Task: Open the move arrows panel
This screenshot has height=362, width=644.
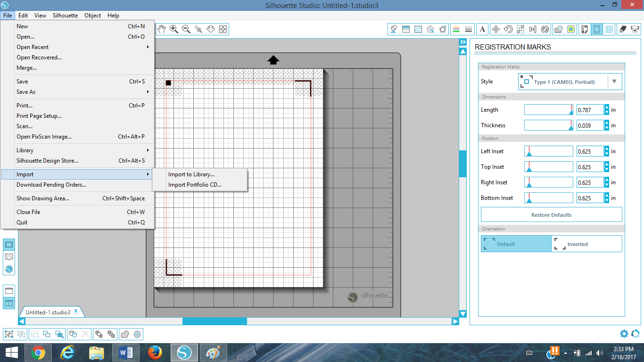Action: point(495,29)
